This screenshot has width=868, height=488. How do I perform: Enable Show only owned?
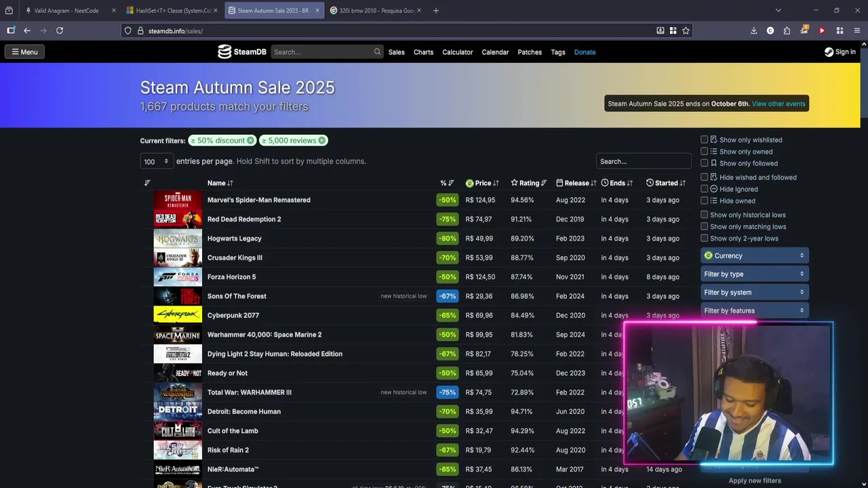tap(704, 151)
